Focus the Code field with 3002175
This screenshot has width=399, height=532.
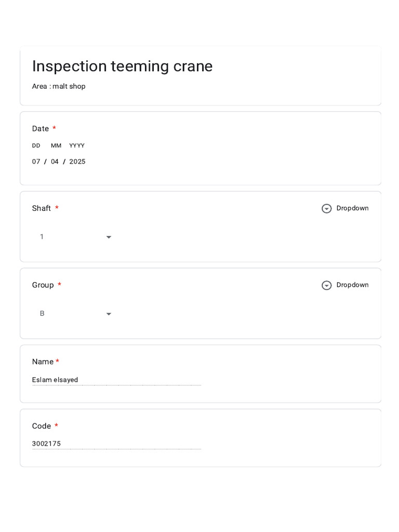[116, 444]
